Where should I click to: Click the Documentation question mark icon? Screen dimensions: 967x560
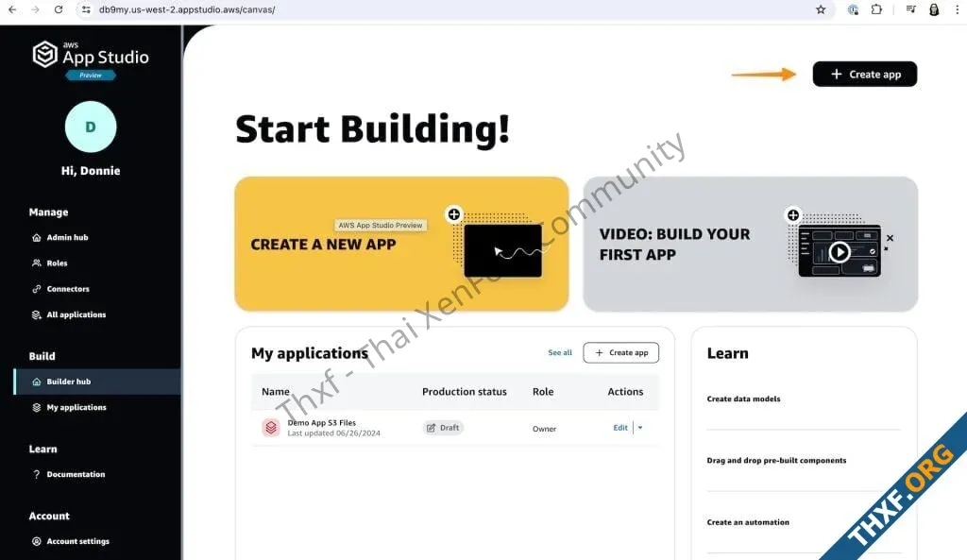pyautogui.click(x=37, y=474)
